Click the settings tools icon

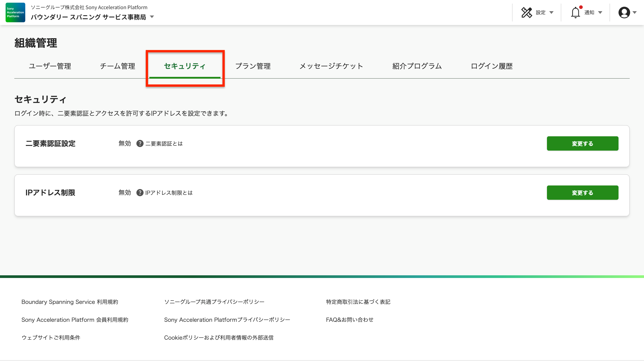[x=527, y=13]
